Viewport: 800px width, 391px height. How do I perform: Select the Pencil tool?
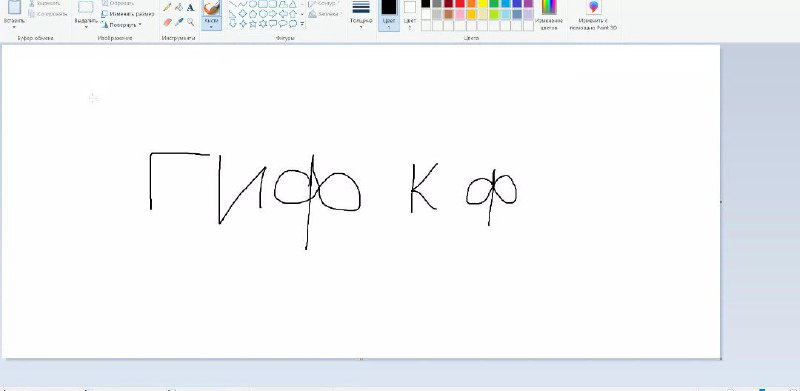click(167, 8)
